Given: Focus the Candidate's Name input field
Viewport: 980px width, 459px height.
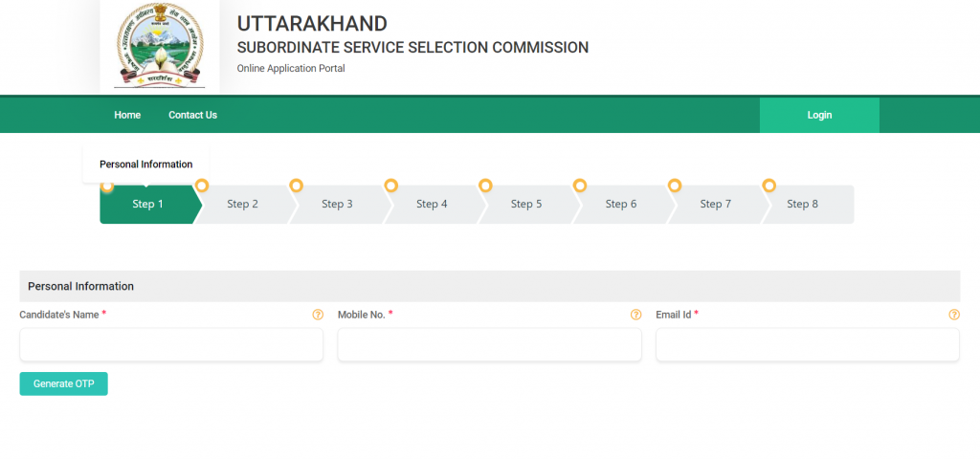Looking at the screenshot, I should 171,344.
